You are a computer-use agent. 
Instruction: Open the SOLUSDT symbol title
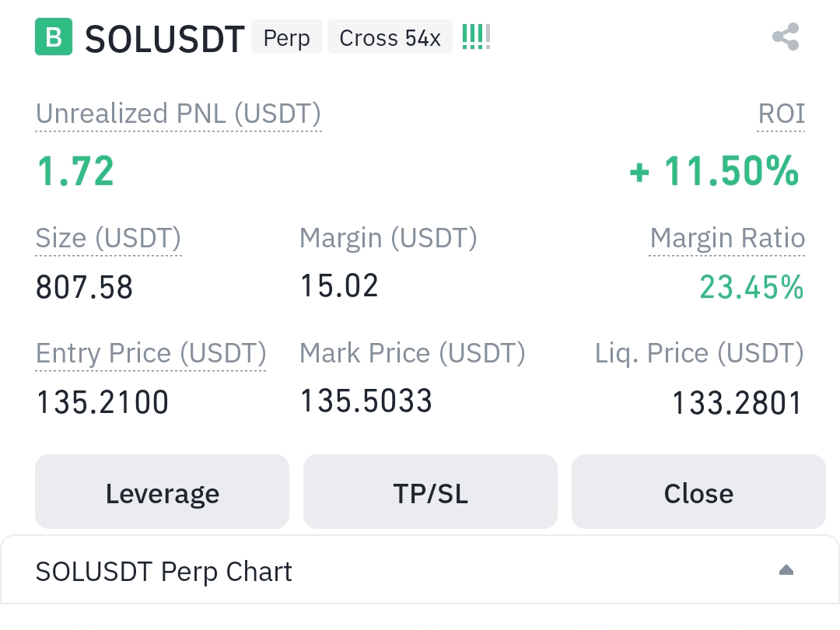tap(164, 39)
